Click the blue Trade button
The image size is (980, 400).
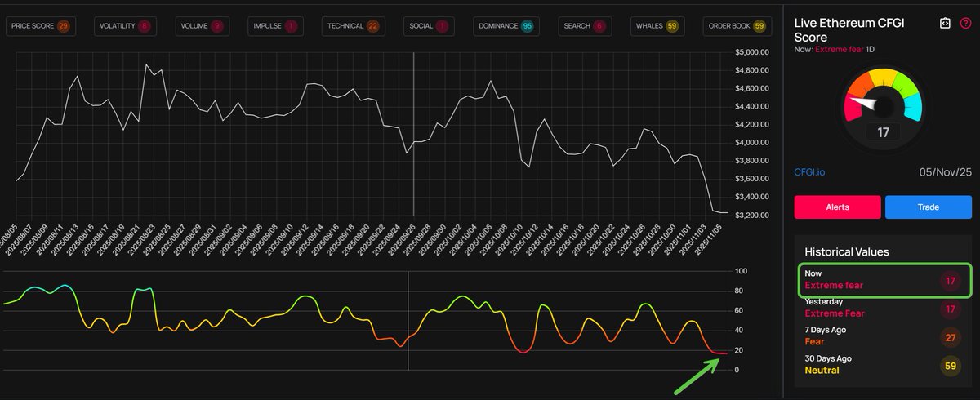tap(929, 207)
